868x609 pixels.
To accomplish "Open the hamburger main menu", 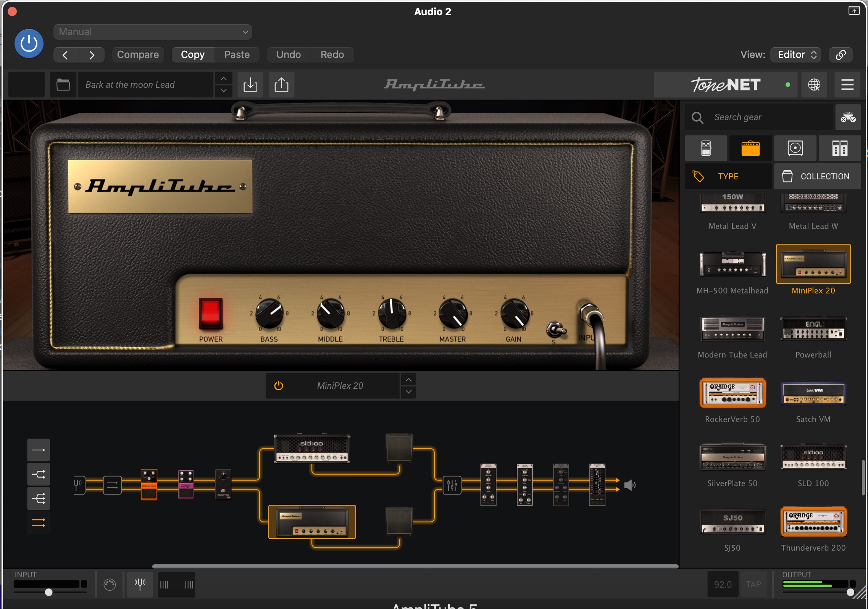I will [847, 85].
